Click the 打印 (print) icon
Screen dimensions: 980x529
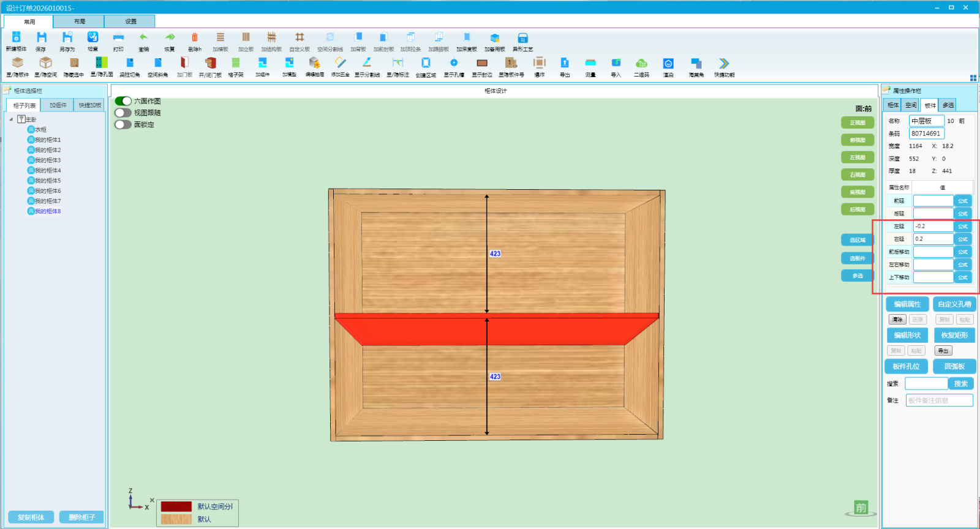(x=118, y=38)
